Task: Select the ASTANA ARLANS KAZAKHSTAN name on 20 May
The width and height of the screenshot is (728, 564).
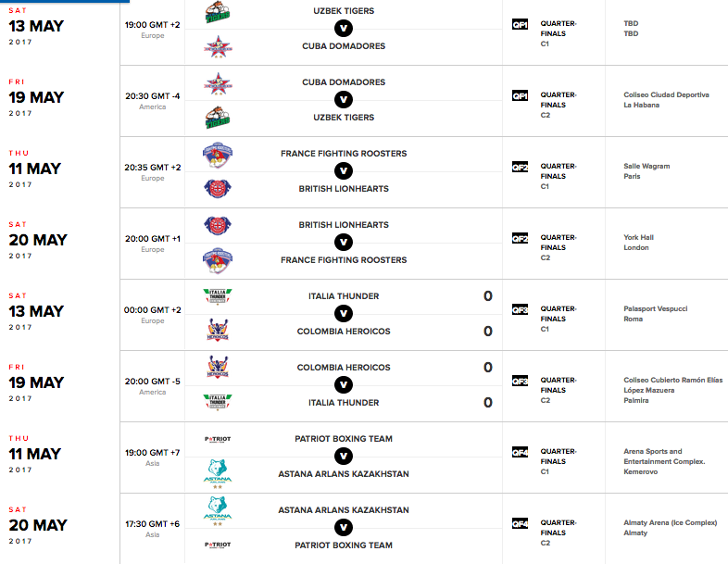Action: (x=344, y=509)
